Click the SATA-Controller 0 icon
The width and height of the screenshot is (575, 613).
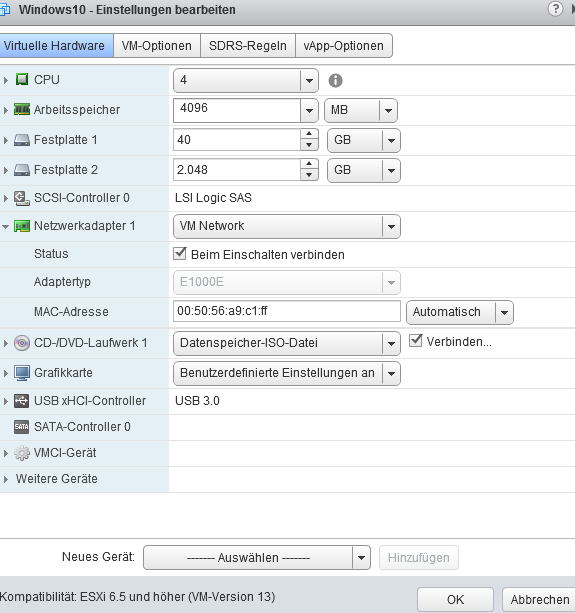click(21, 427)
